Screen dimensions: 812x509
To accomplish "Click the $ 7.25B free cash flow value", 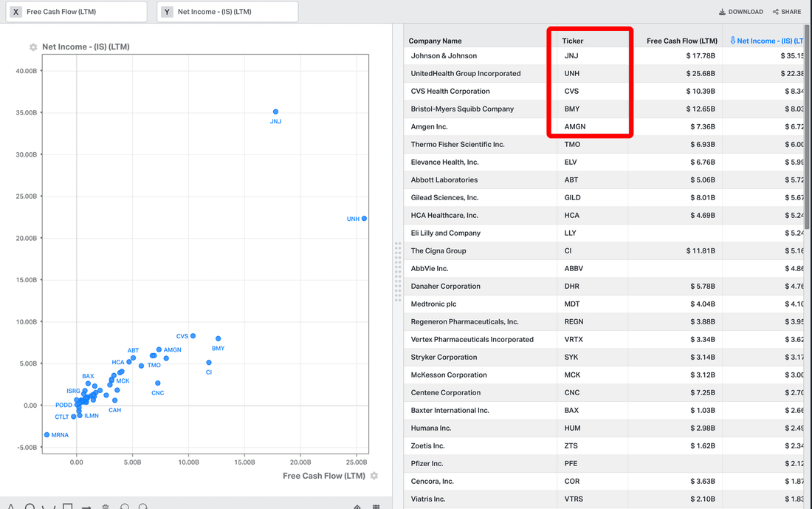I will coord(703,392).
